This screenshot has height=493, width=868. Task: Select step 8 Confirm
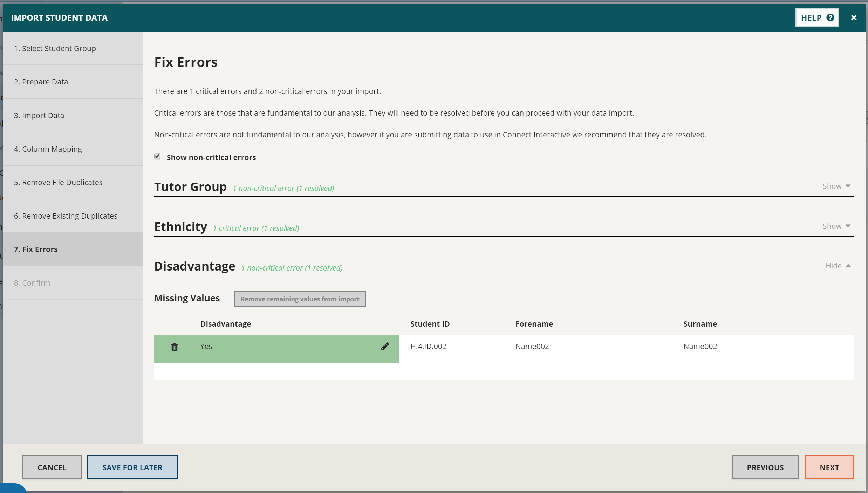coord(73,283)
